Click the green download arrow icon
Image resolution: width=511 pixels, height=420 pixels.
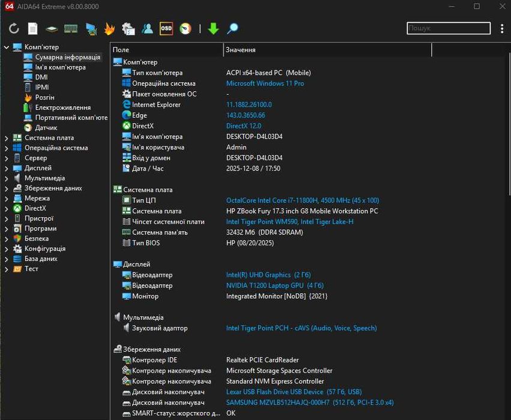[213, 29]
